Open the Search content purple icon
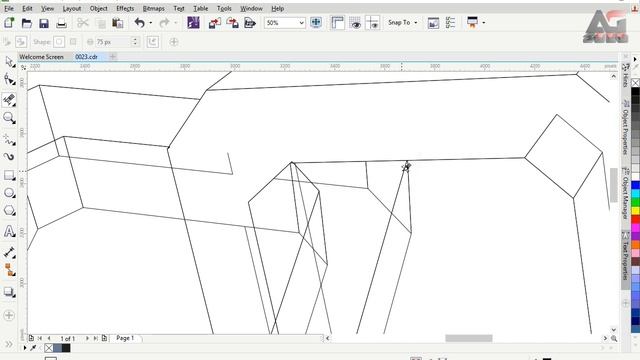The image size is (640, 360). (x=193, y=22)
